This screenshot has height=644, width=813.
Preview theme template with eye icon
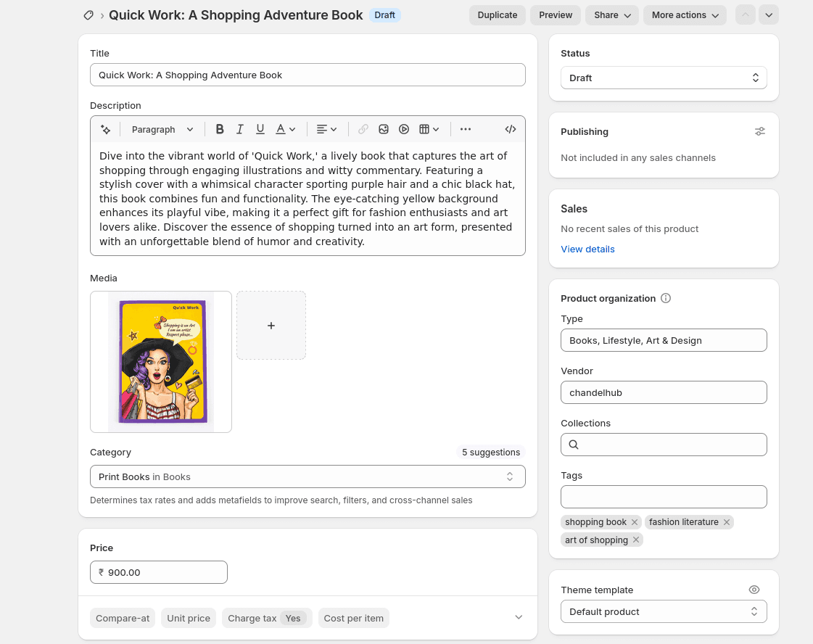[x=754, y=590]
